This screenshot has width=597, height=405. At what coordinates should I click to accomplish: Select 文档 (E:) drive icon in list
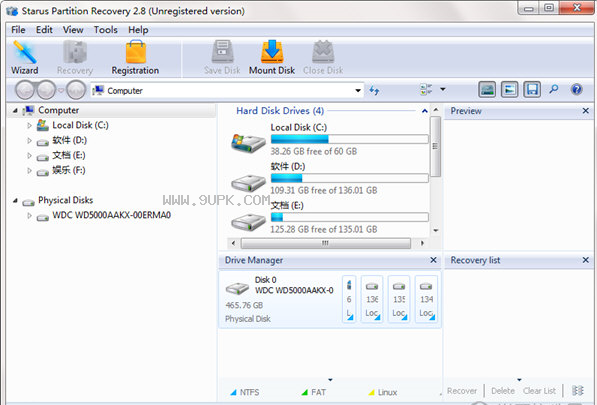tap(248, 222)
